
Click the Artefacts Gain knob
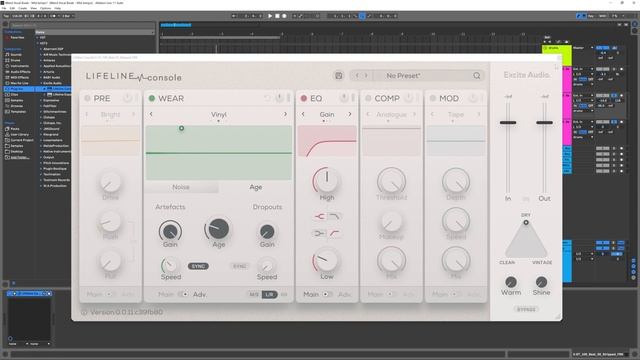tap(170, 231)
